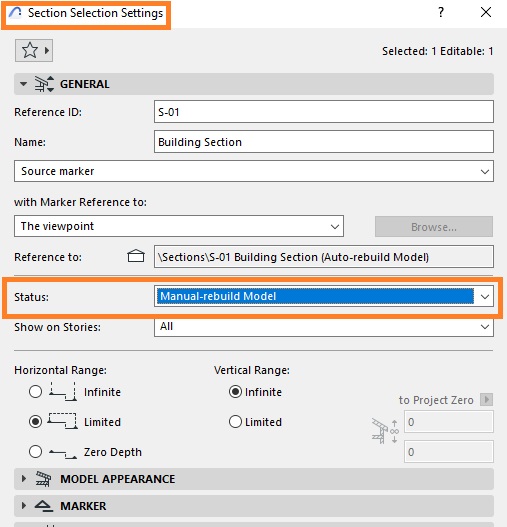Image resolution: width=507 pixels, height=527 pixels.
Task: Click the to Project Zero arrow button
Action: (x=486, y=400)
